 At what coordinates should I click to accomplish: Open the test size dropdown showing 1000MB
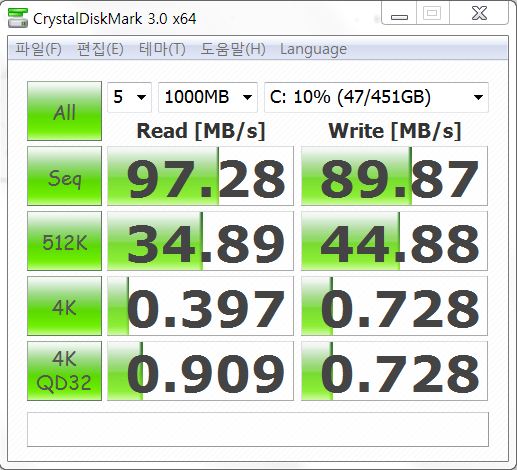pos(208,97)
